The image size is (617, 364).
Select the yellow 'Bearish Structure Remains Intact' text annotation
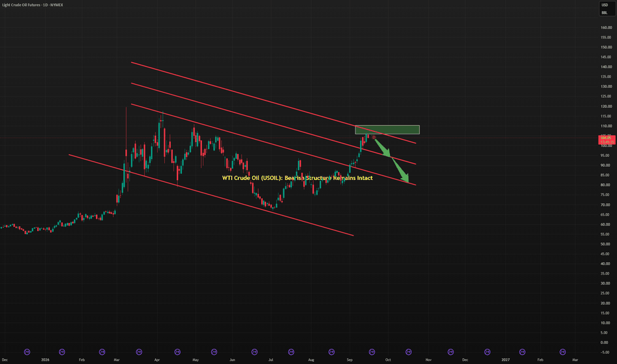pyautogui.click(x=297, y=178)
